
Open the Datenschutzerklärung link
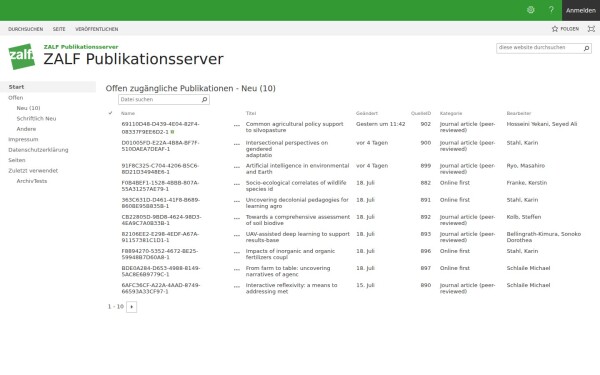click(38, 150)
